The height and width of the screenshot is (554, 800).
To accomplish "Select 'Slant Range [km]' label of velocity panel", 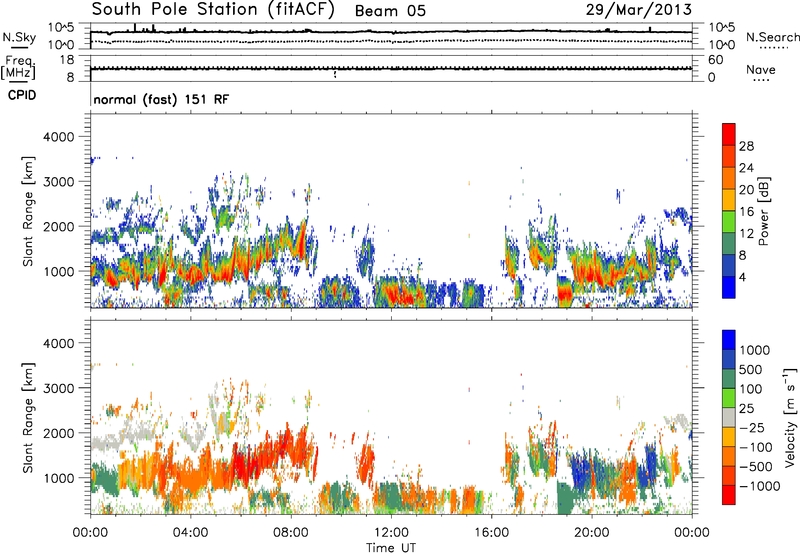I will pos(28,418).
